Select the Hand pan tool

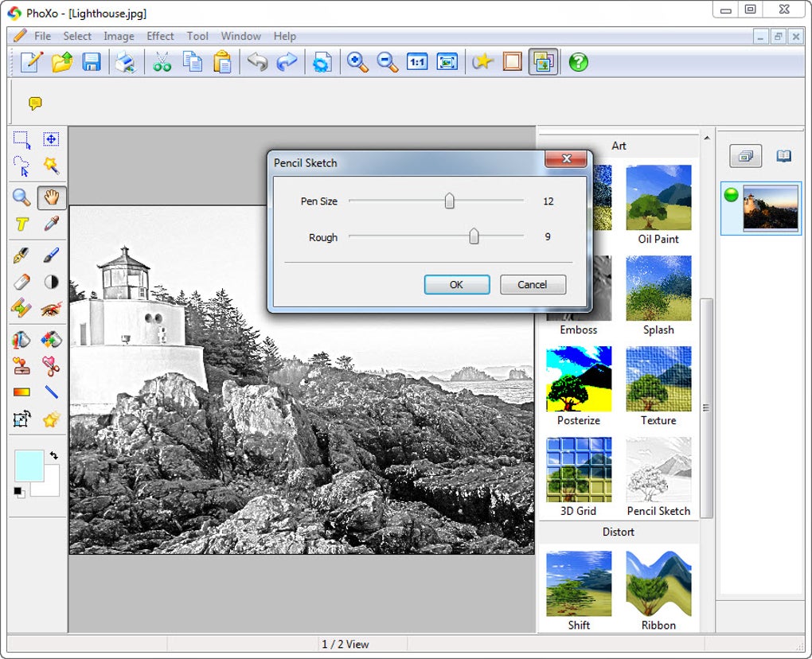coord(52,197)
